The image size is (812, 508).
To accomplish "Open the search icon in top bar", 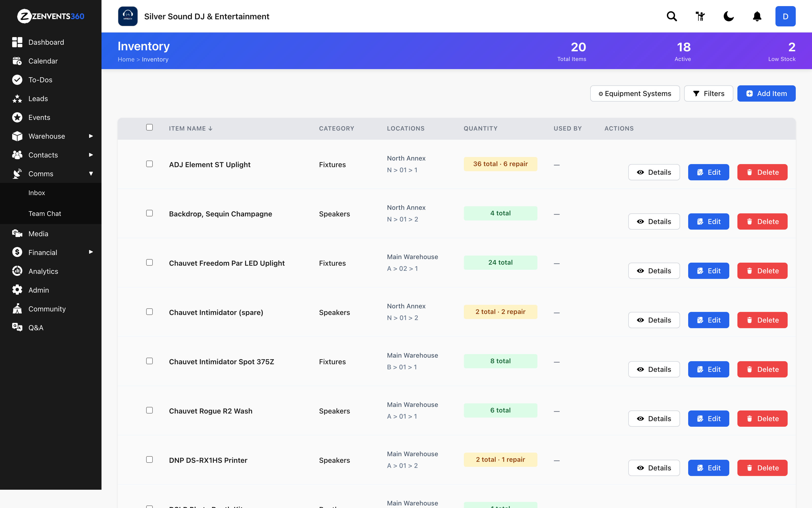I will click(672, 16).
